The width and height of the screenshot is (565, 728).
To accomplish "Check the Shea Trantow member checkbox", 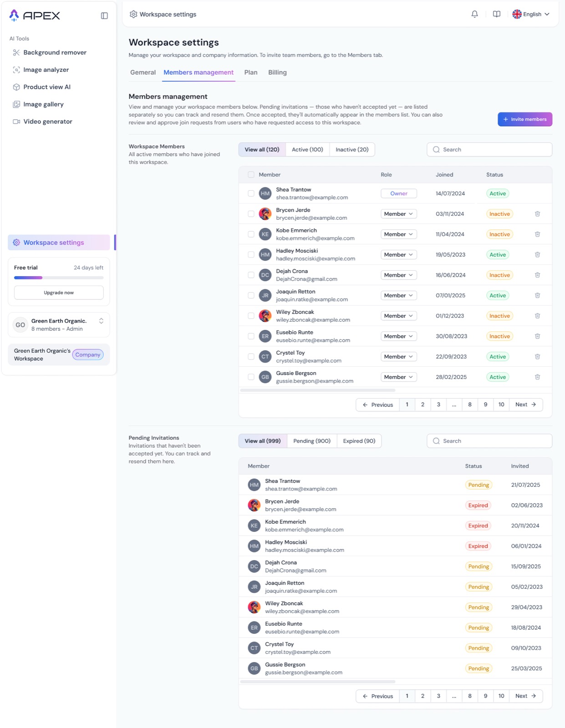I will (251, 193).
